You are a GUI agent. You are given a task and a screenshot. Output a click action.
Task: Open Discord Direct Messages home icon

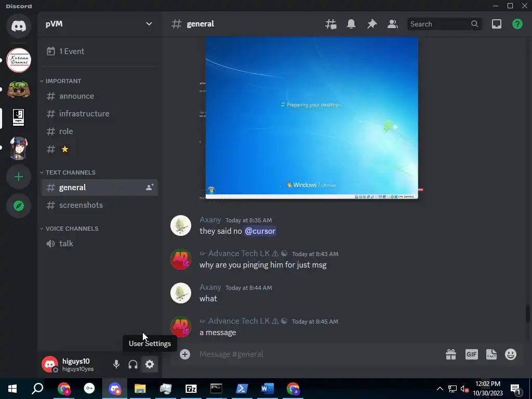point(19,26)
